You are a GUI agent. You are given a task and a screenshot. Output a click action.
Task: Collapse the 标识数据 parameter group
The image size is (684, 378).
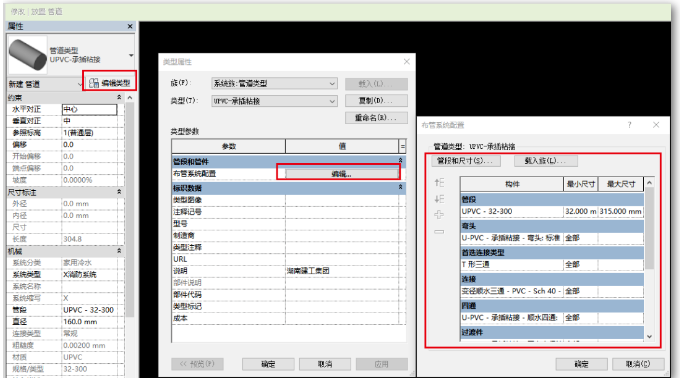pyautogui.click(x=400, y=187)
